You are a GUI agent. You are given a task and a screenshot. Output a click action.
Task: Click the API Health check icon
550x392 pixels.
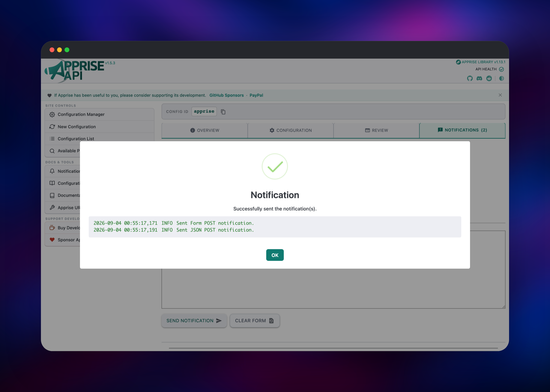point(501,69)
